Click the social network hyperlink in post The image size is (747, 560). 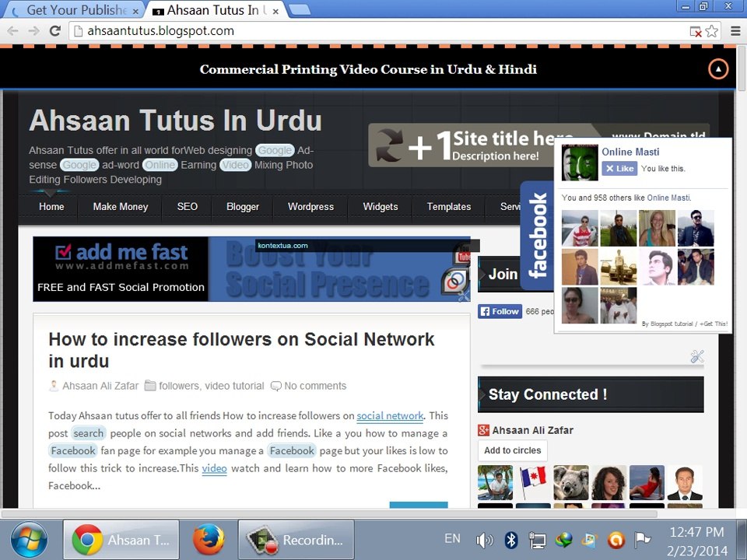click(390, 415)
